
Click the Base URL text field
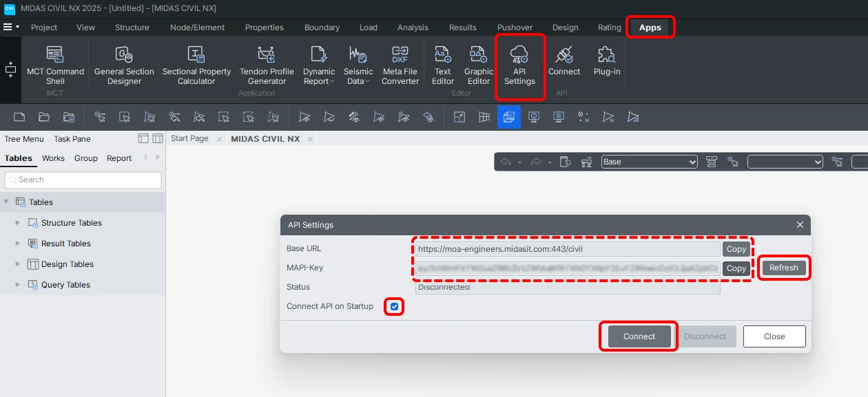(x=568, y=249)
